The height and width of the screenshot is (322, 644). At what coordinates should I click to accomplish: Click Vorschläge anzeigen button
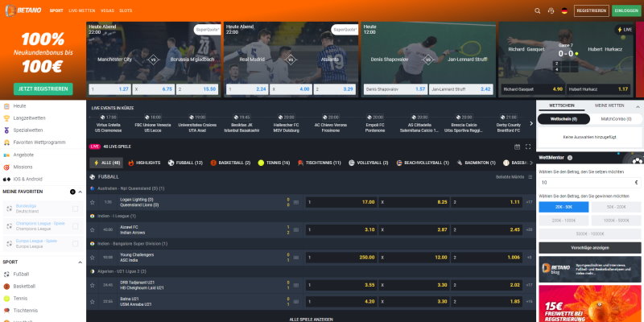590,248
